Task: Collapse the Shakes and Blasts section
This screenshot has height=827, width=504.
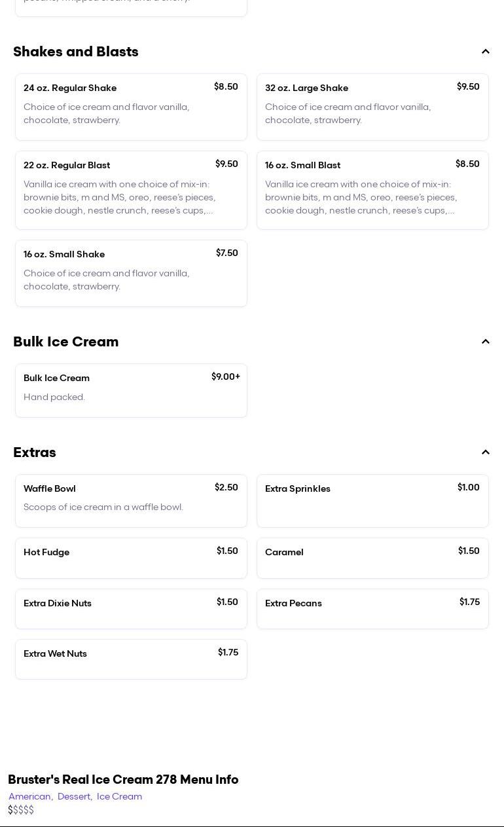Action: point(485,52)
